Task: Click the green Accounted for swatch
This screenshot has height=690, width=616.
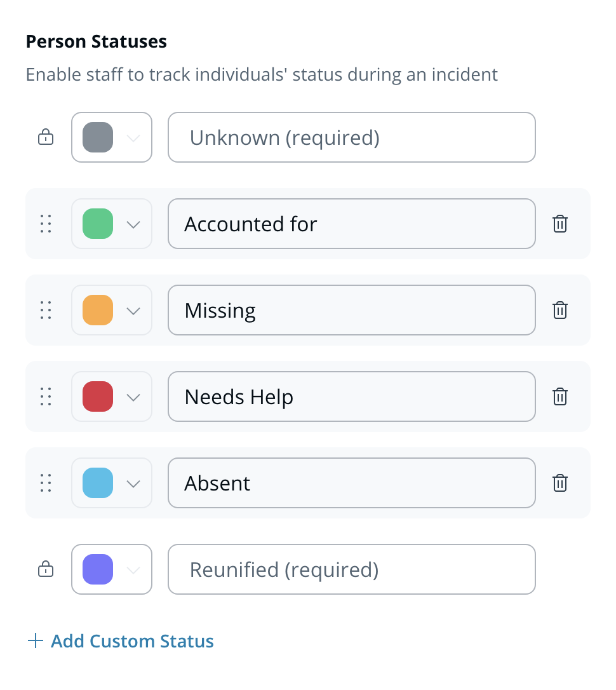Action: click(98, 224)
